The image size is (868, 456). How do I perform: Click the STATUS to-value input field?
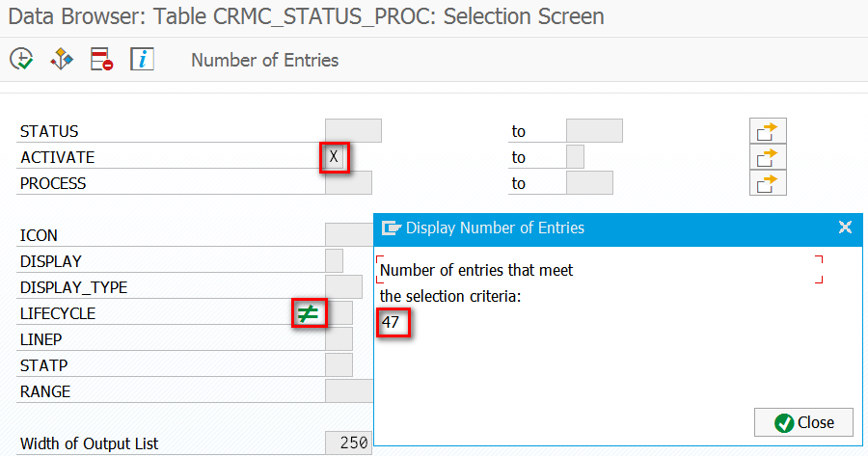594,130
